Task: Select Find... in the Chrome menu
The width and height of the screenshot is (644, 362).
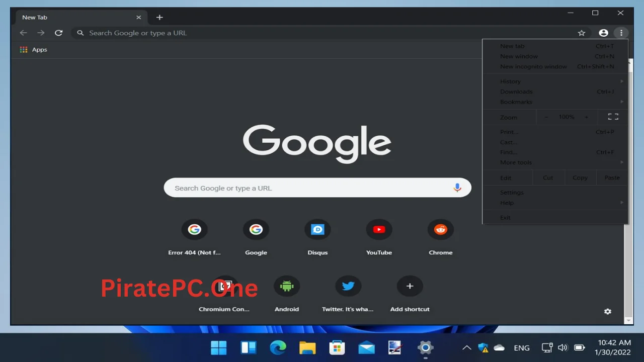Action: 555,152
